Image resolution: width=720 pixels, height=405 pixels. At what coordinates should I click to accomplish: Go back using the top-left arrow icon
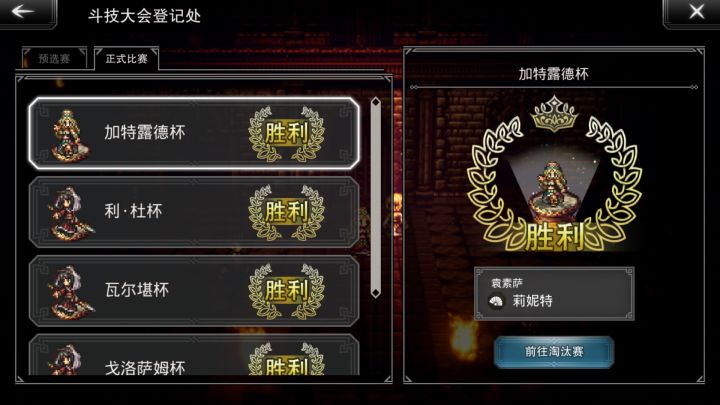[24, 11]
